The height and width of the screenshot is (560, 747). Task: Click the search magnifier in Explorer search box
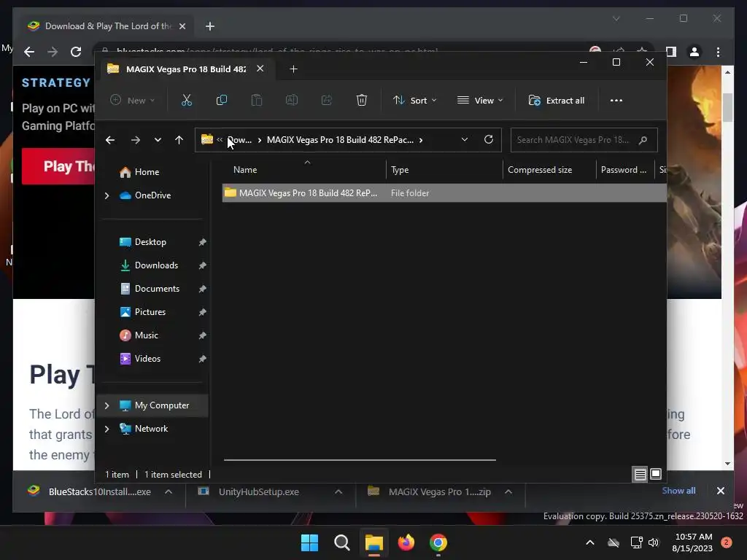pyautogui.click(x=643, y=140)
